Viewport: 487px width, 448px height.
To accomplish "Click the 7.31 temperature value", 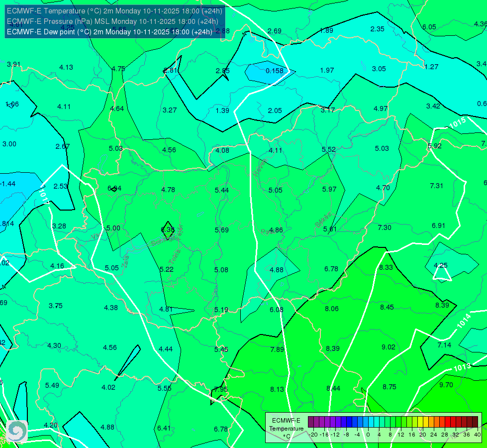I will coord(436,186).
